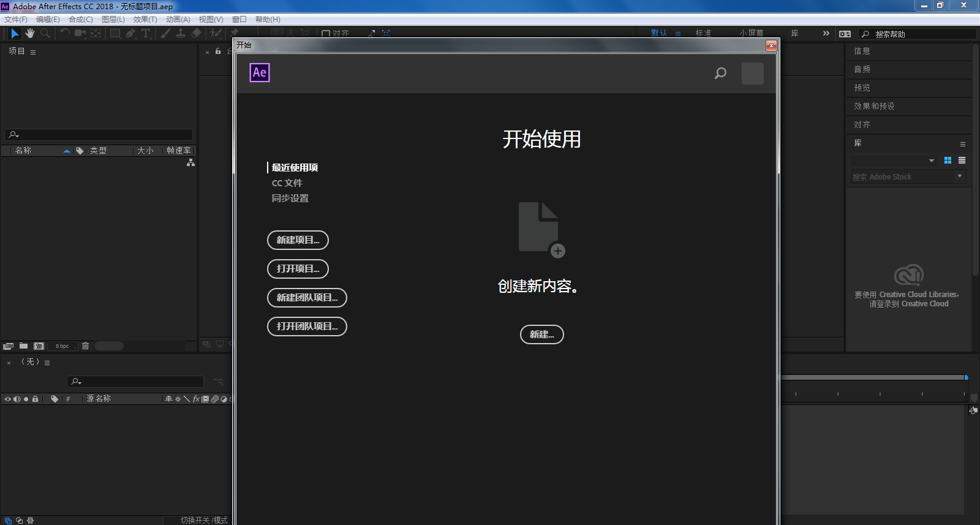Screen dimensions: 980x525
Task: Click the 搜索帮助 help search field
Action: 917,34
